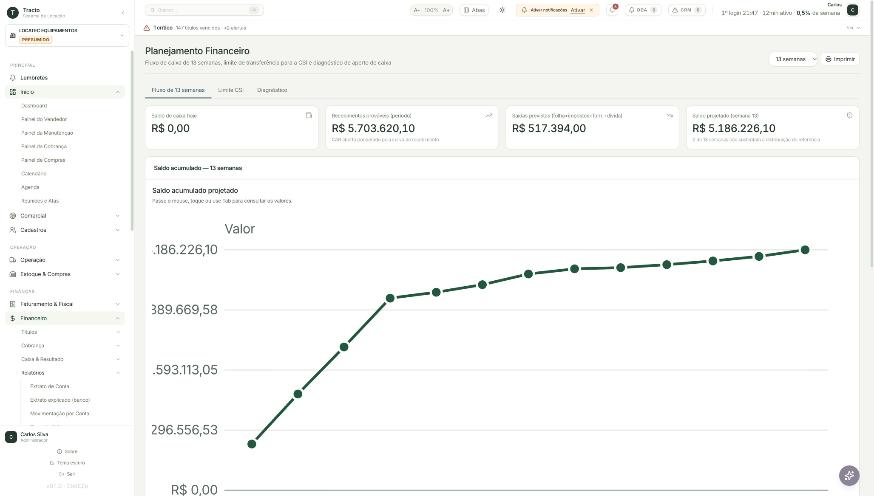Open notifications bell with red badge
This screenshot has height=496, width=874.
[613, 10]
